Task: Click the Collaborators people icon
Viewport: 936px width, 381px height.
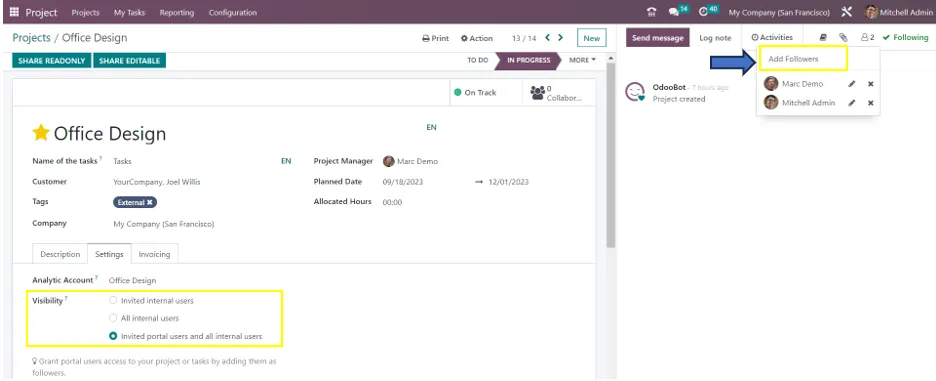Action: pos(537,93)
